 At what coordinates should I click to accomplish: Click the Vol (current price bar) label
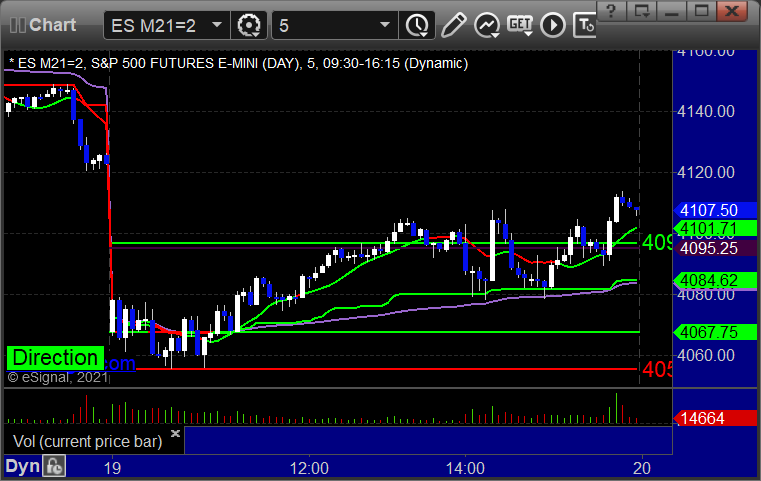[x=87, y=441]
